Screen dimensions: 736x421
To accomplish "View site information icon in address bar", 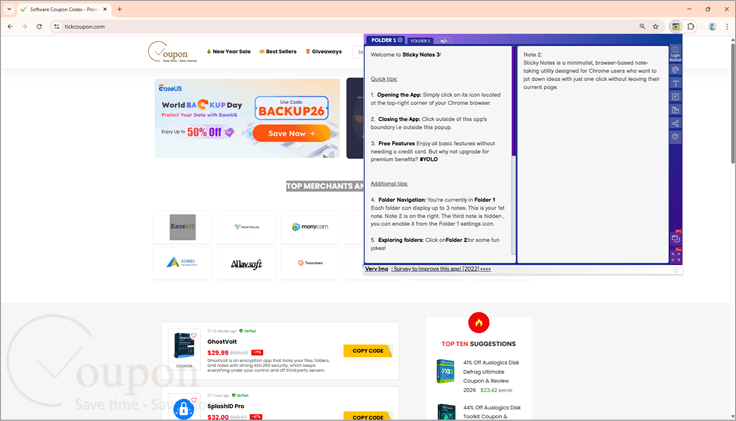I will (x=56, y=27).
